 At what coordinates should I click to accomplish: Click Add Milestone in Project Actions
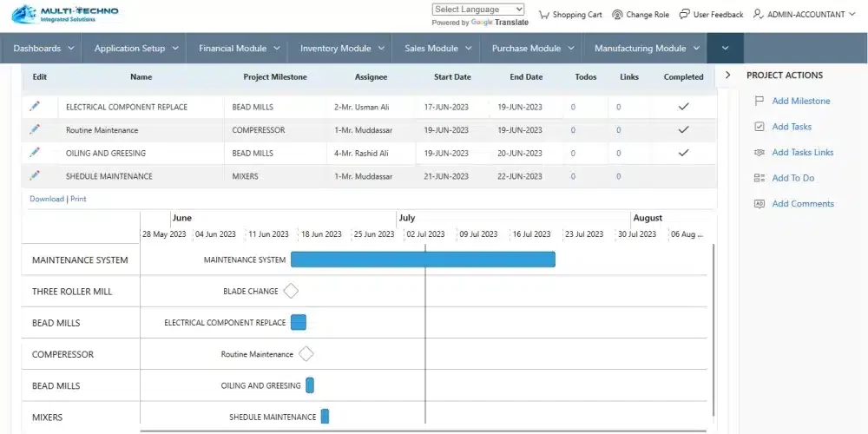[800, 101]
